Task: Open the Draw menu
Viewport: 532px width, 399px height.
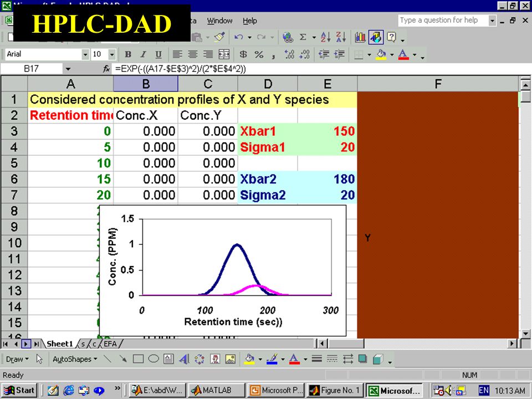Action: point(17,359)
